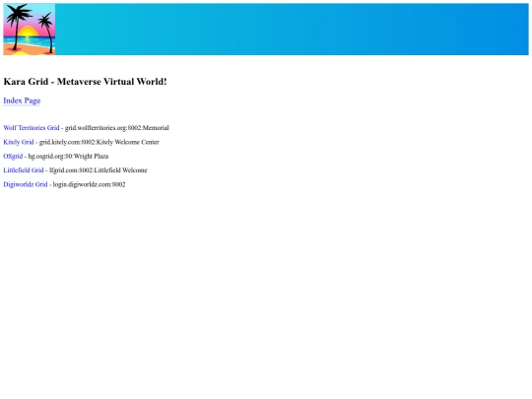Go to the Digiworldz Grid link
The height and width of the screenshot is (399, 532).
(26, 184)
